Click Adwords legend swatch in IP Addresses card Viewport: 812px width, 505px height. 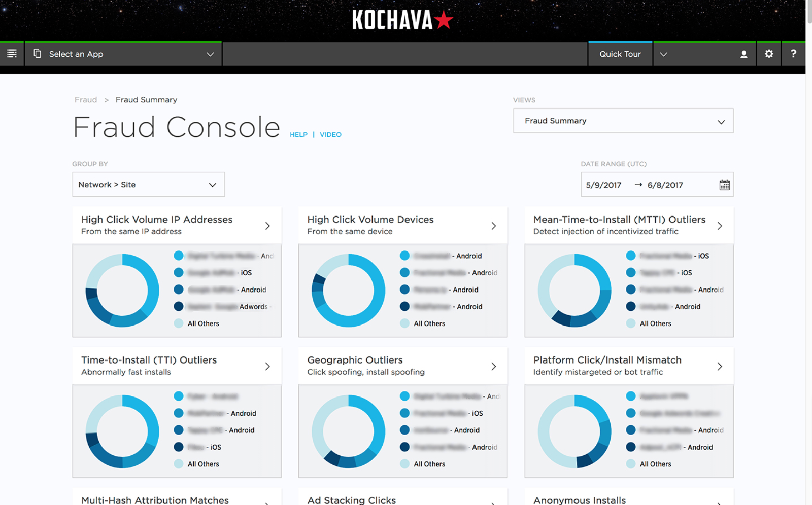(x=179, y=306)
